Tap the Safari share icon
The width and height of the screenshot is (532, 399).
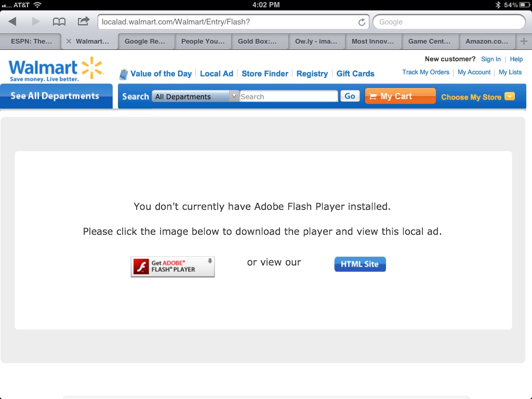pyautogui.click(x=84, y=21)
